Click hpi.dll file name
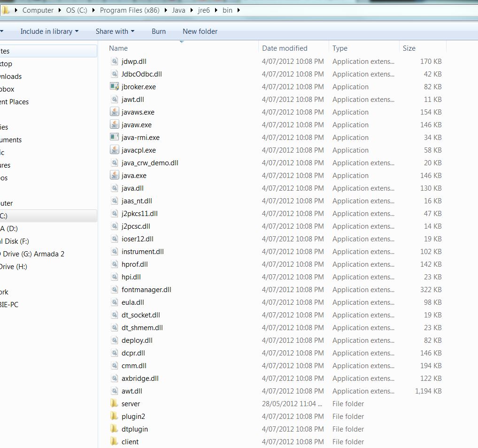 [x=131, y=277]
